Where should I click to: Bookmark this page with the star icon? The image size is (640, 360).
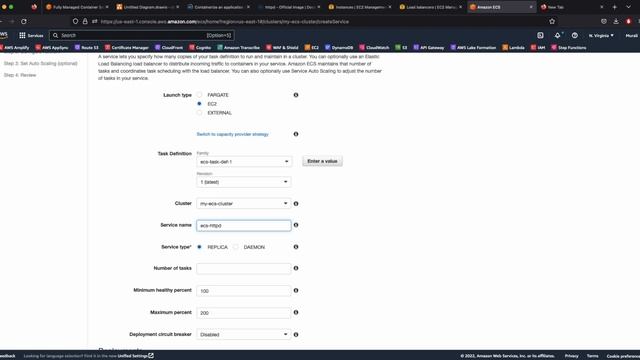(x=552, y=21)
